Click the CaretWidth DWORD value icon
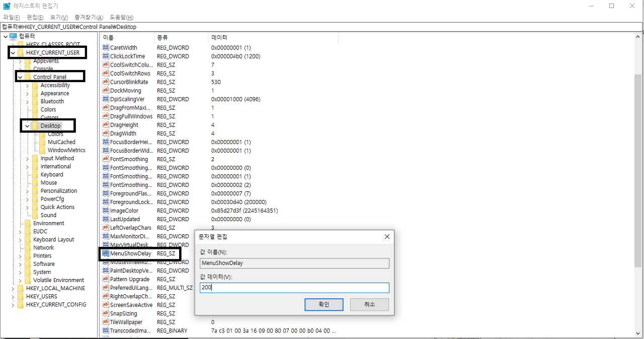 (x=106, y=47)
